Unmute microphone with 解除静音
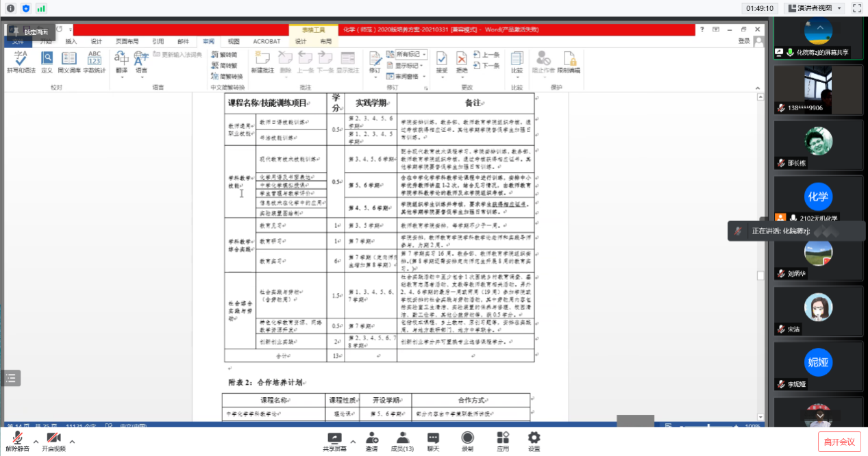868x456 pixels. (x=17, y=441)
